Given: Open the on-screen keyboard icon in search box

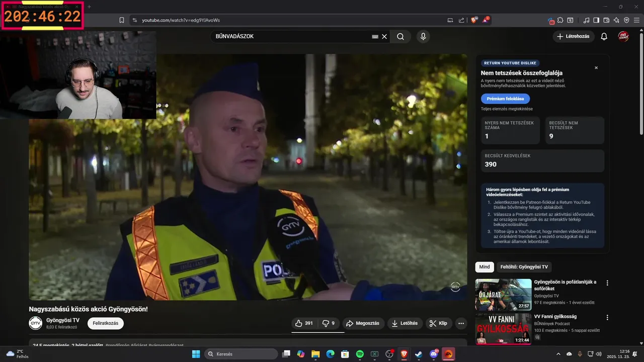Looking at the screenshot, I should (x=375, y=36).
